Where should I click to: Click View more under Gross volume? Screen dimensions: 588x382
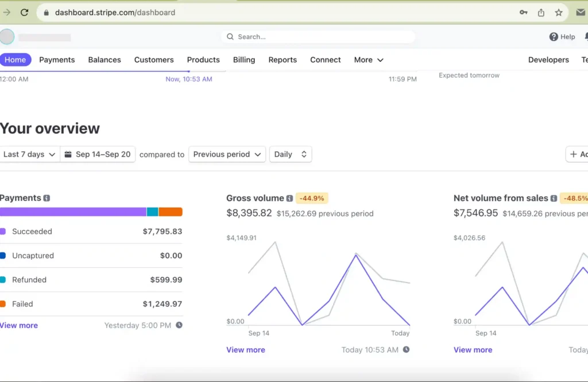coord(246,349)
